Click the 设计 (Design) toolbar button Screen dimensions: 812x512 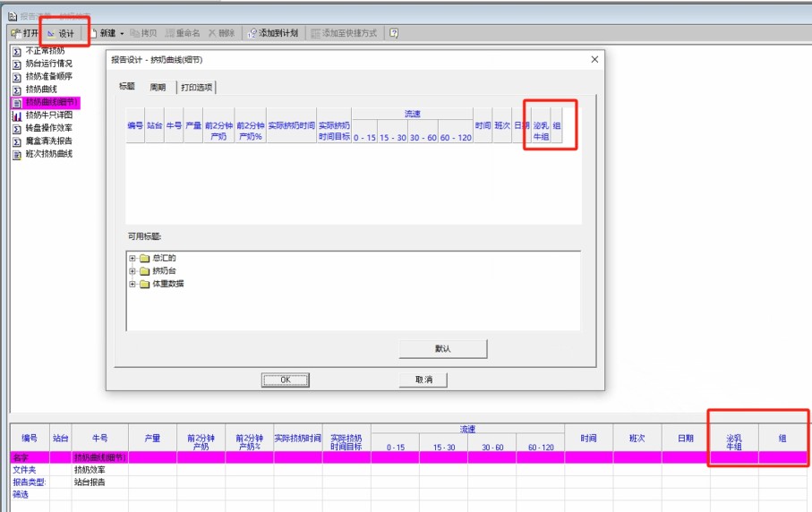[61, 33]
